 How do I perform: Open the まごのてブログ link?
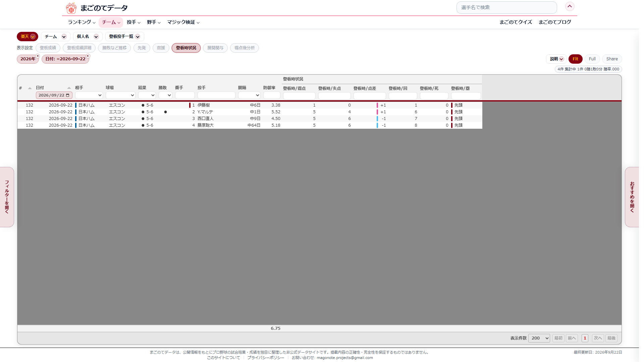click(x=555, y=22)
